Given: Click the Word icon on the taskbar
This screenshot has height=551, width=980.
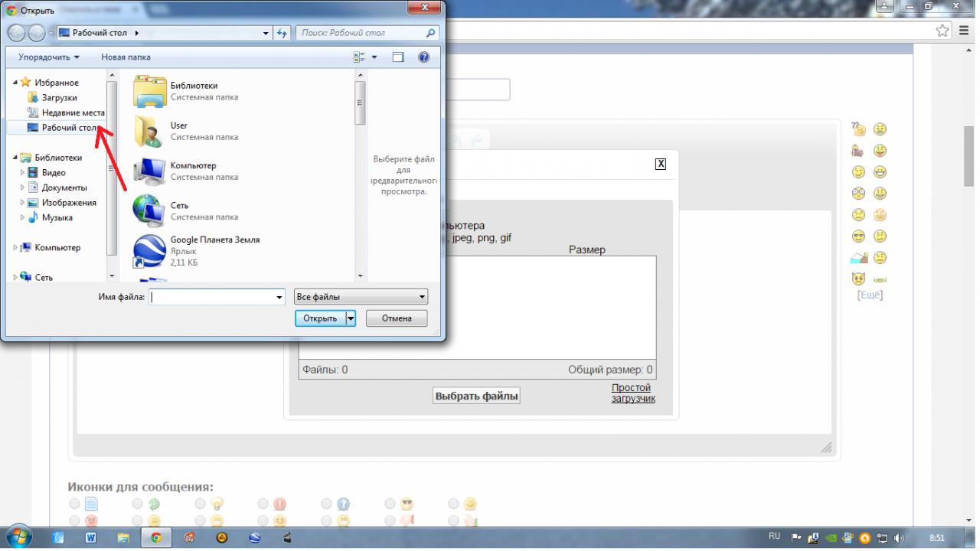Looking at the screenshot, I should click(x=90, y=538).
